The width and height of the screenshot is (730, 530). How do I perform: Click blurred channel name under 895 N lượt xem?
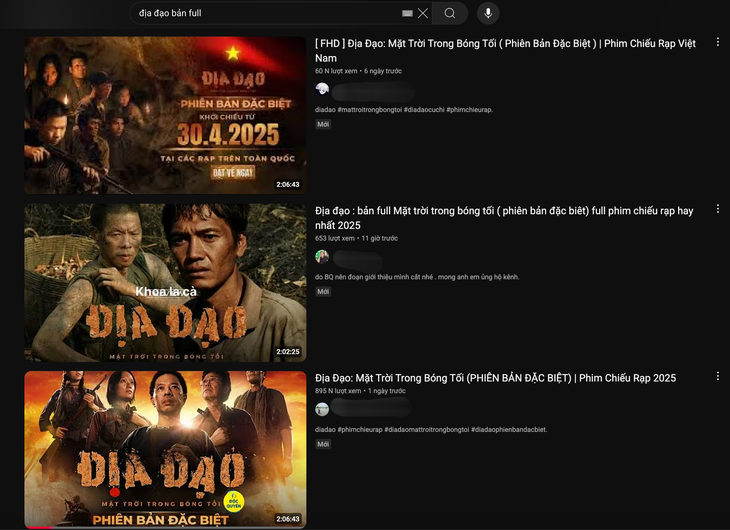tap(371, 408)
